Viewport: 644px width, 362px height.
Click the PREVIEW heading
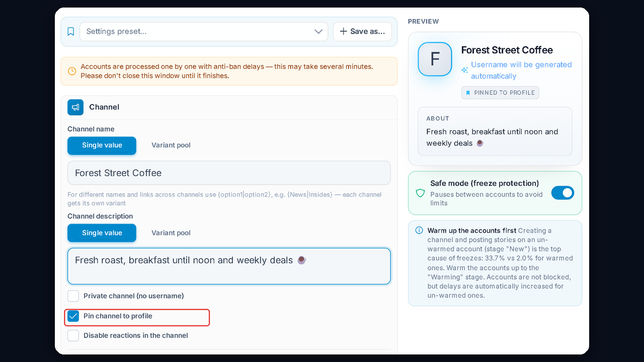pos(423,22)
